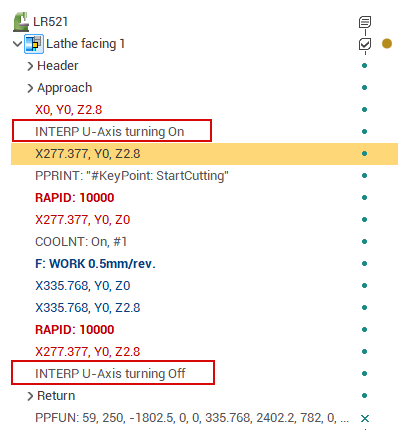Collapse the Lathe facing 1 node
This screenshot has width=398, height=430.
tap(17, 44)
